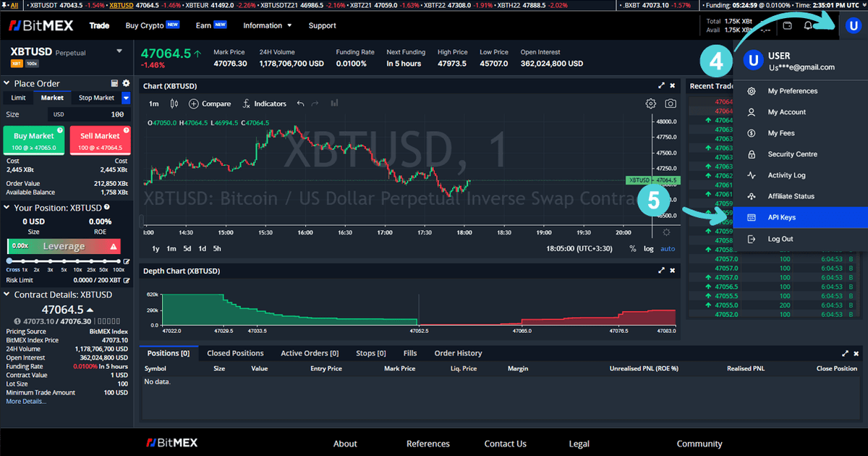The width and height of the screenshot is (868, 456).
Task: Open the price-scale gear below the chart axis
Action: coord(666,232)
